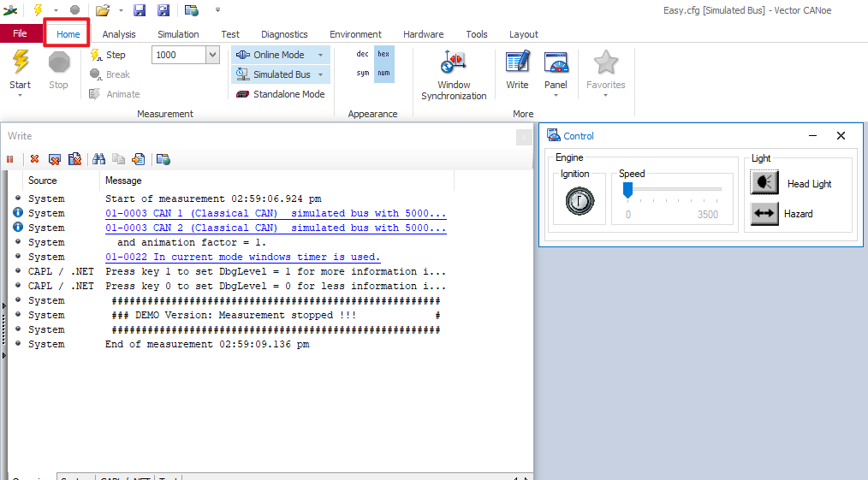868x480 pixels.
Task: Click the Step button in Measurement group
Action: coord(108,55)
